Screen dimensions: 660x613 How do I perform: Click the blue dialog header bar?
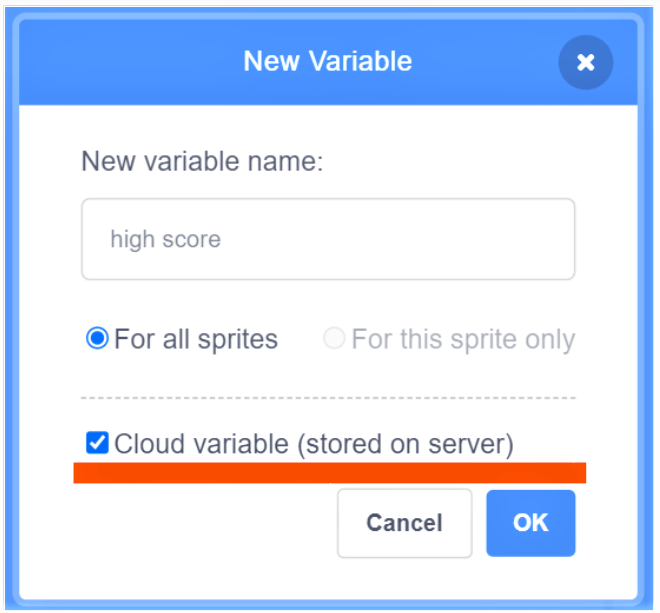click(x=150, y=61)
